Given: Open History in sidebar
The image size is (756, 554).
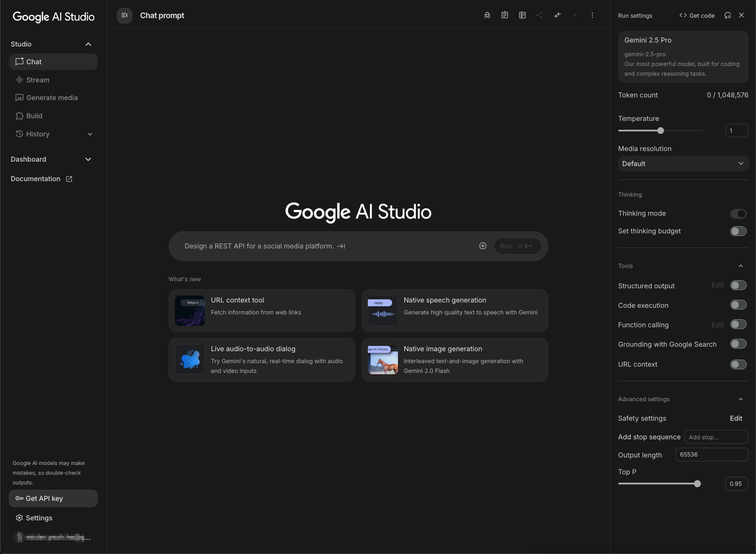Looking at the screenshot, I should pos(53,134).
